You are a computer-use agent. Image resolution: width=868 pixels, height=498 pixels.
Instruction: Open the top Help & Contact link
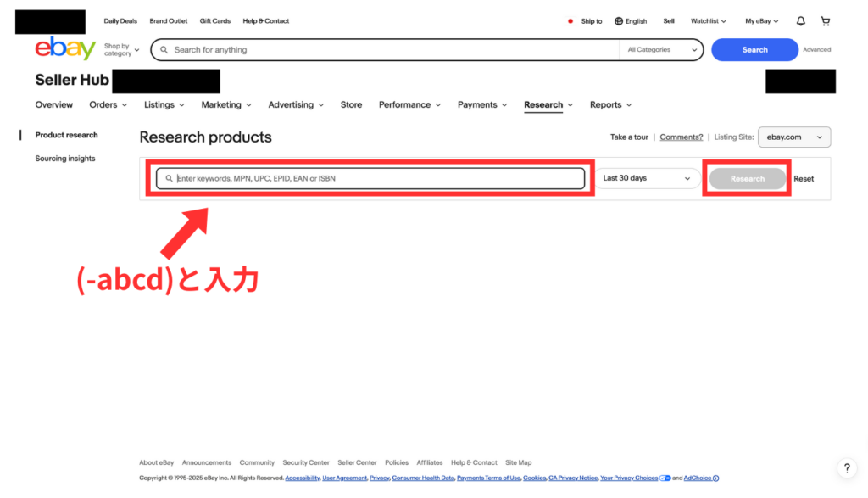coord(265,21)
